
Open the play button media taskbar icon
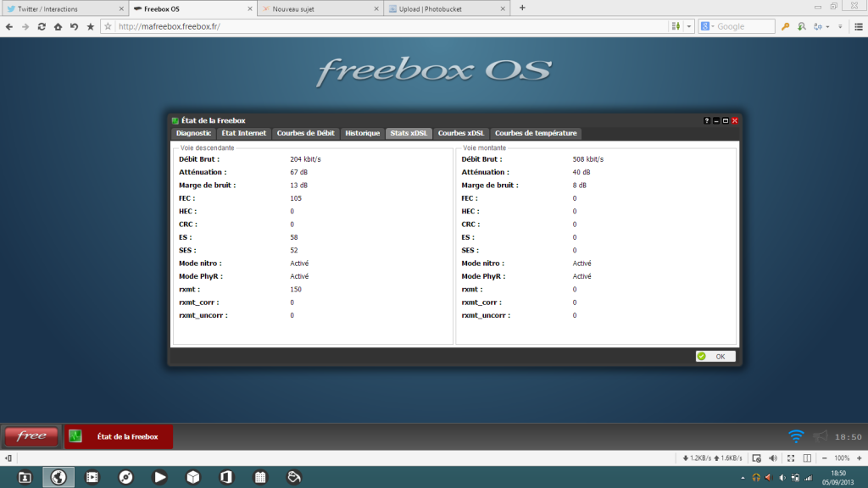click(x=159, y=477)
